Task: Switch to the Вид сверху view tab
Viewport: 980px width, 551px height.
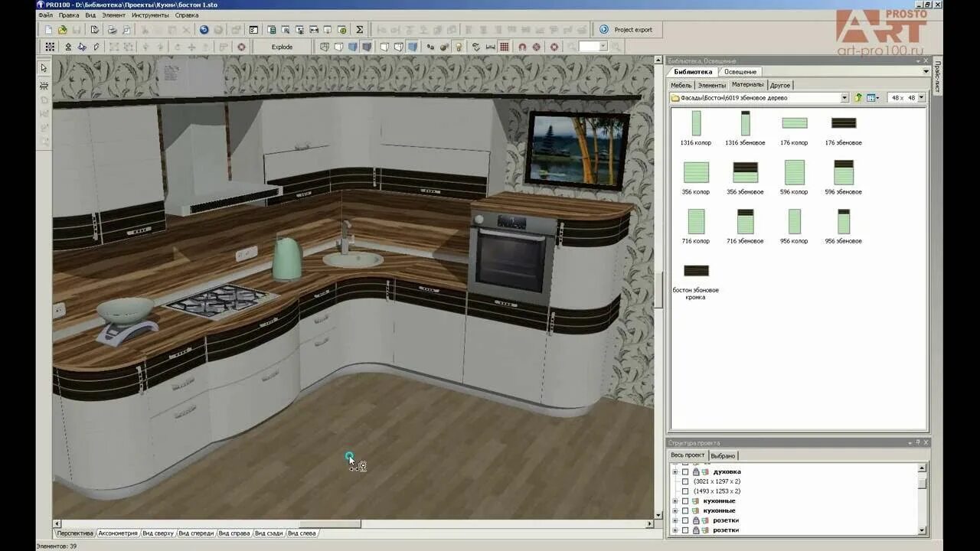Action: tap(158, 533)
